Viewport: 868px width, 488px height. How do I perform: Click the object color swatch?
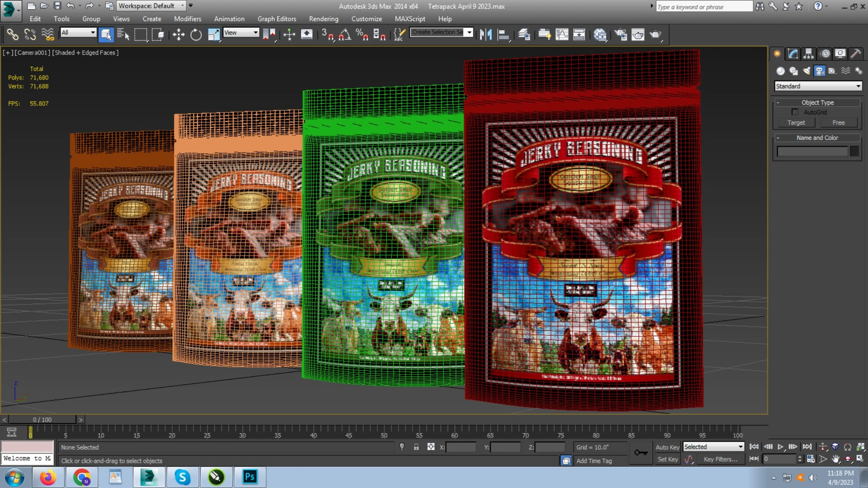(x=854, y=151)
